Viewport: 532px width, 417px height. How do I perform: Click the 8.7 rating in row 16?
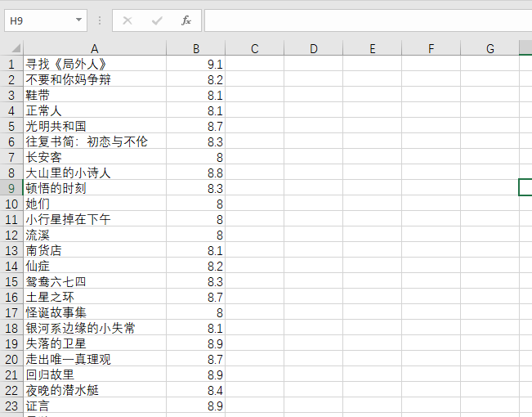[x=196, y=297]
